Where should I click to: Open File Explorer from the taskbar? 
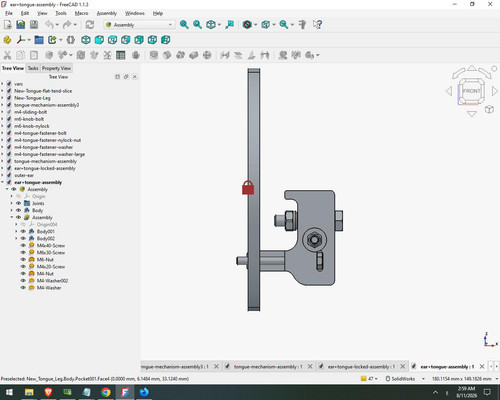29,392
